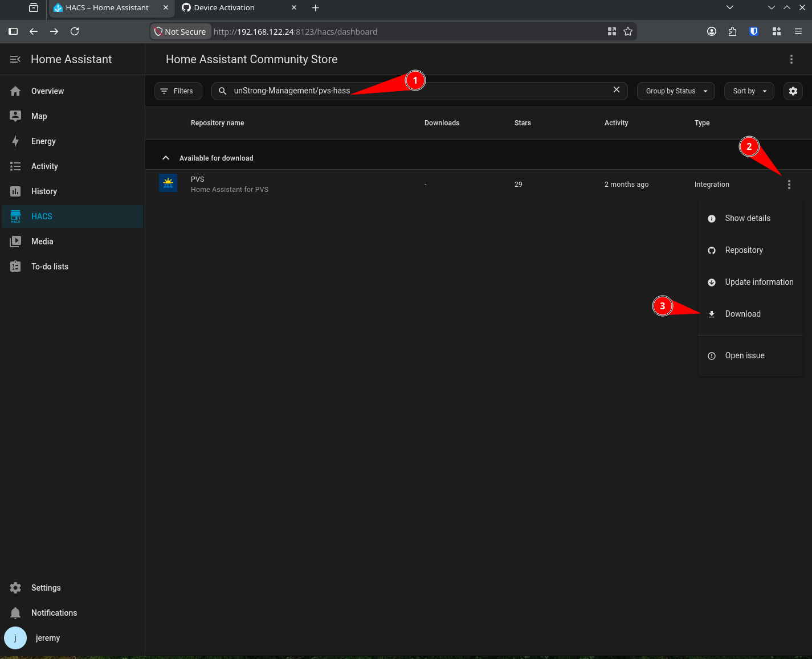Click the address bar URL

tap(295, 32)
